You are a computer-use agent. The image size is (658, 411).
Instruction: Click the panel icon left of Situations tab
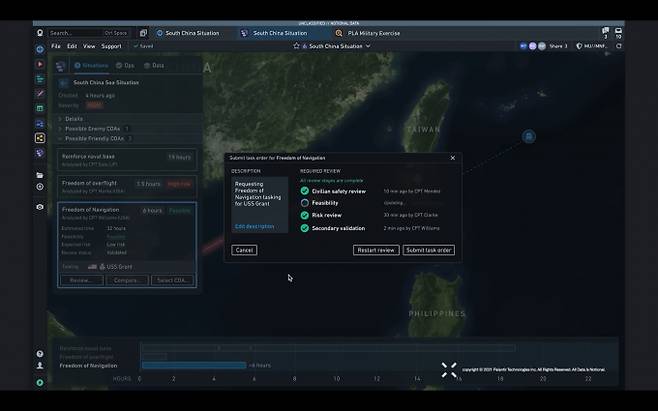point(61,66)
